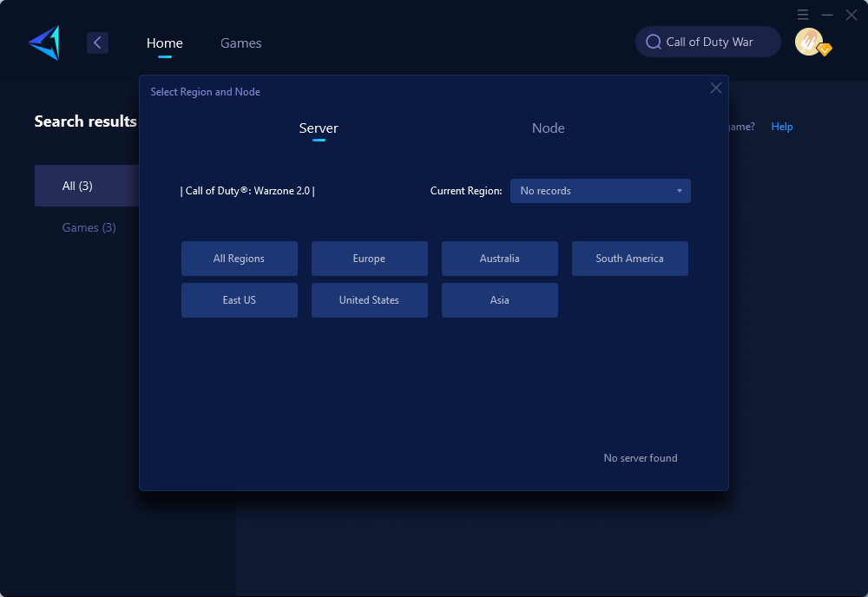Click the search magnifier icon
Image resolution: width=868 pixels, height=597 pixels.
pos(654,42)
